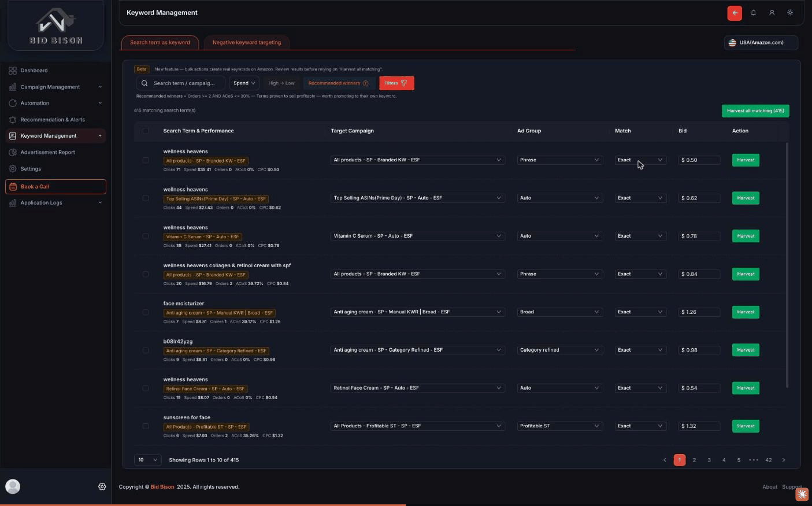
Task: Open the user profile icon in header
Action: (x=772, y=13)
